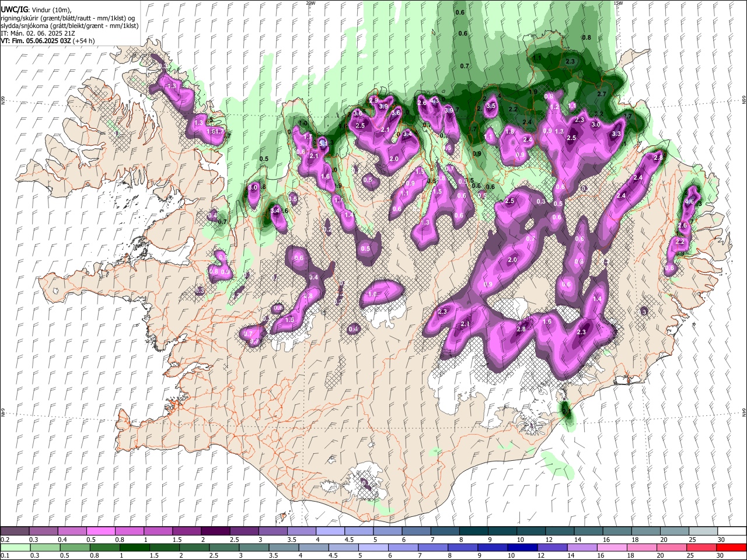Select the snow legend swatch labeled 14

588,531
